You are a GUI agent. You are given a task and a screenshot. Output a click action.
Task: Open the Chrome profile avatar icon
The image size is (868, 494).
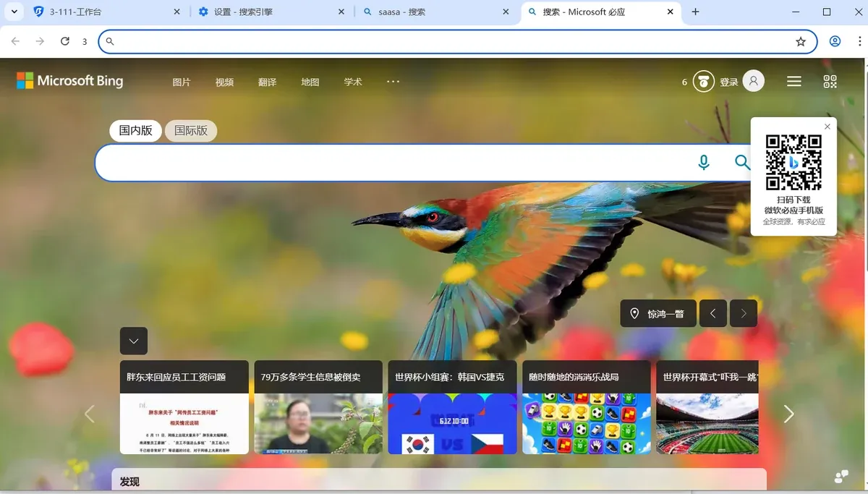point(835,42)
